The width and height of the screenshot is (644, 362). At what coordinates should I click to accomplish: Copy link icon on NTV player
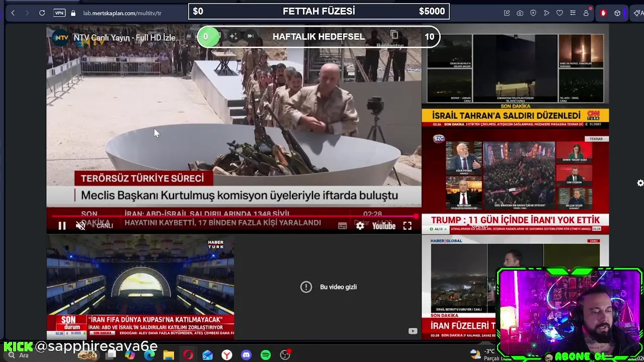[x=394, y=35]
